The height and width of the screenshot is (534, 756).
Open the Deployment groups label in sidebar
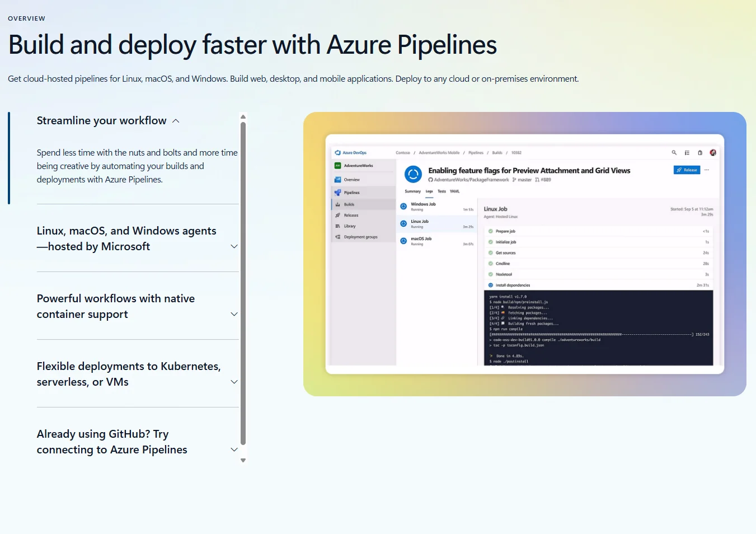click(361, 237)
